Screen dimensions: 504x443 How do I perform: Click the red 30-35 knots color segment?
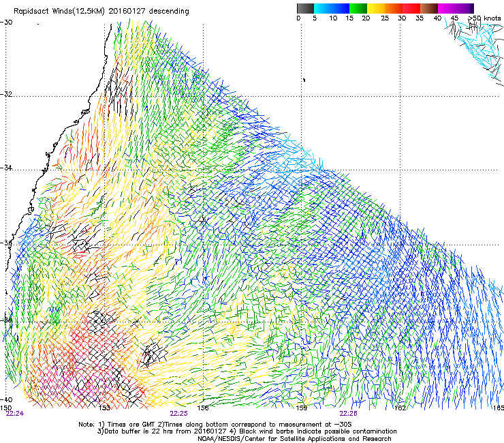[411, 8]
